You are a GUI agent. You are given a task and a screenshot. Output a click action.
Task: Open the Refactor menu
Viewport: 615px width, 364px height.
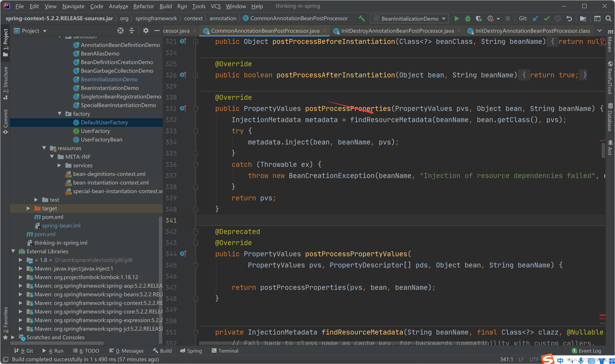point(144,6)
